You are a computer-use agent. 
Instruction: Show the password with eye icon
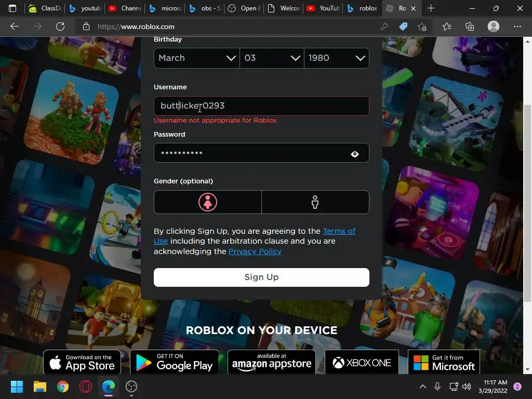pyautogui.click(x=355, y=154)
